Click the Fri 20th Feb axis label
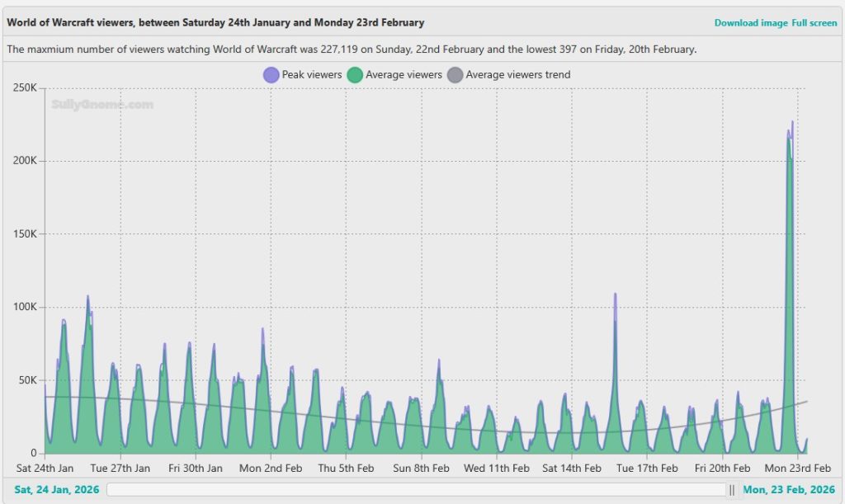This screenshot has height=504, width=845. (722, 469)
